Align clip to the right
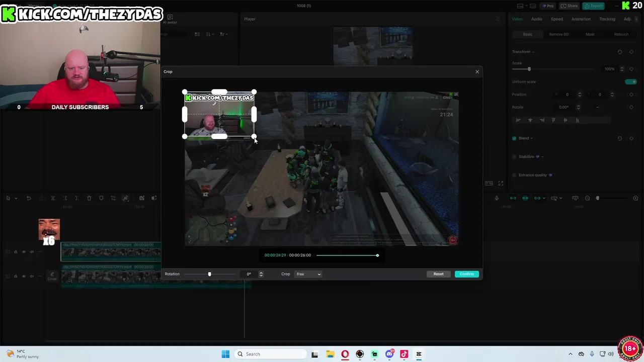 [542, 120]
